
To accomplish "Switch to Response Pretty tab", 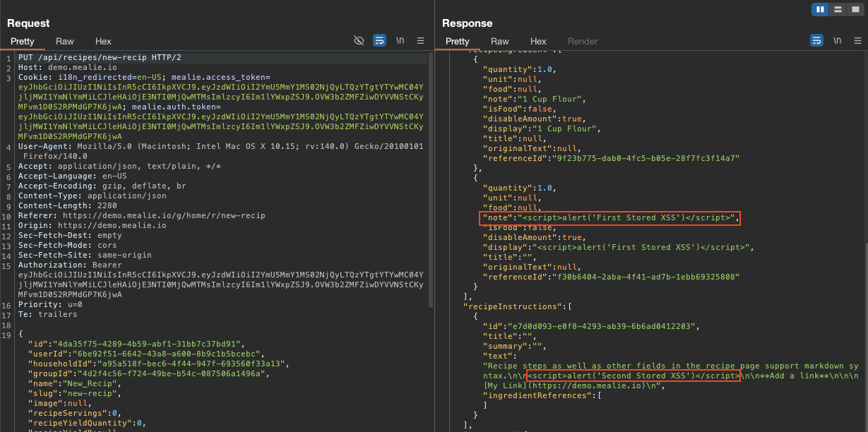I will pos(457,42).
